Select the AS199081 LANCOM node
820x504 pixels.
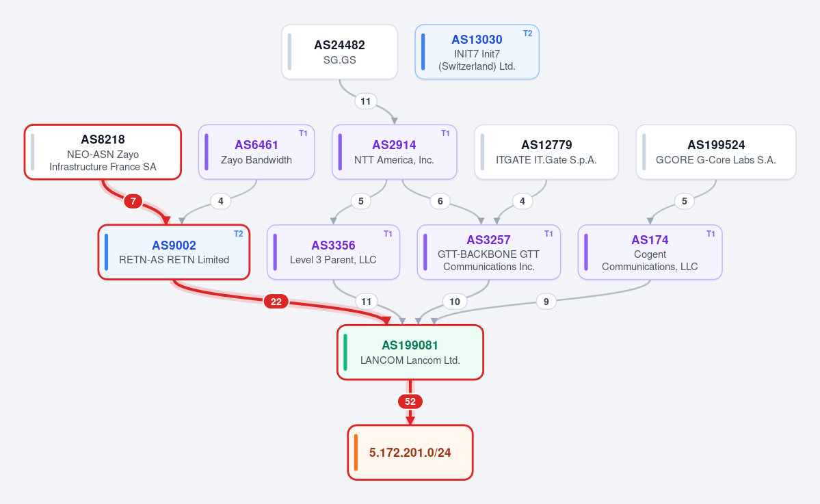(x=410, y=352)
